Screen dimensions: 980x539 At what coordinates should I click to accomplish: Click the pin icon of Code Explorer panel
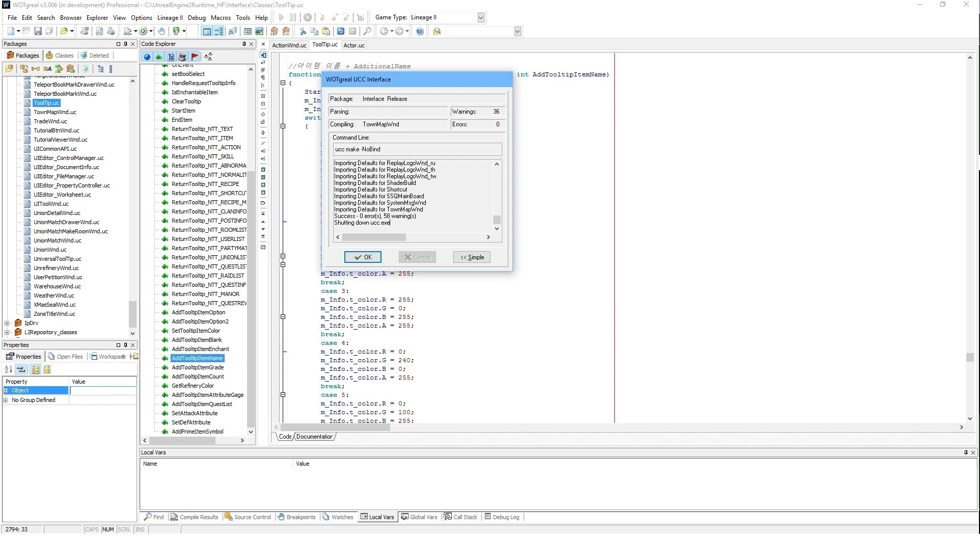point(244,44)
